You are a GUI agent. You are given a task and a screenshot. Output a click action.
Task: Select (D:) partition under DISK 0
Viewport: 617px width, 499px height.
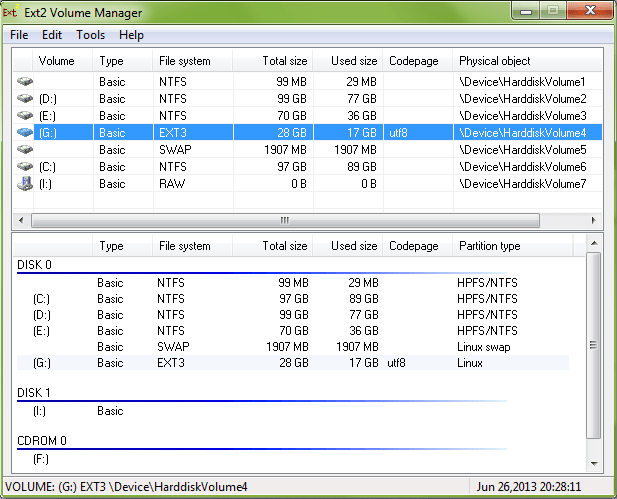tap(42, 315)
